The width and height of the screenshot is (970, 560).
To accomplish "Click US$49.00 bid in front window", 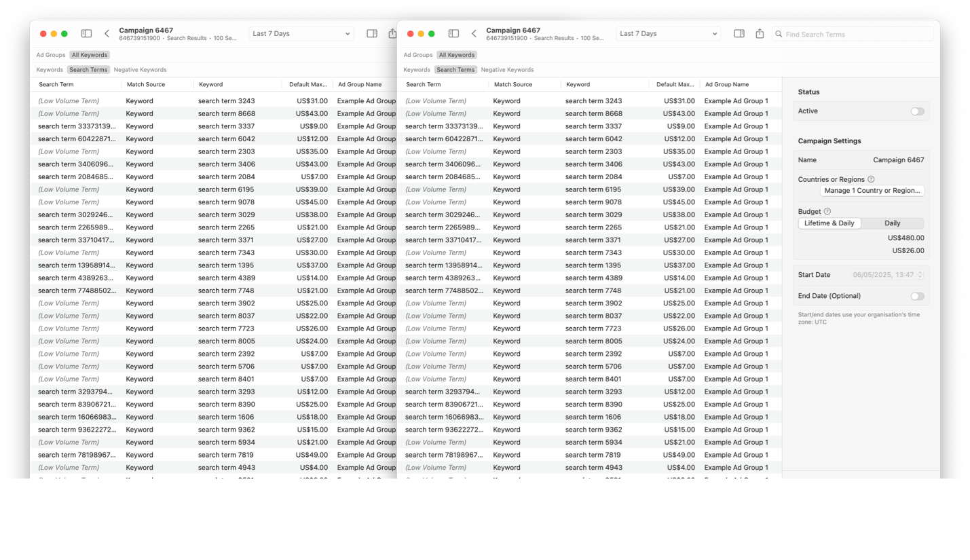I will 679,455.
